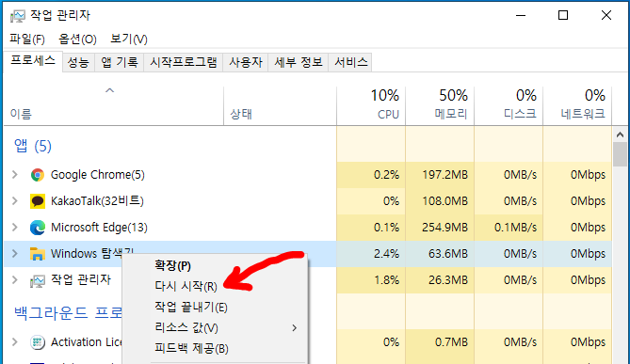Open the 옵션(O) menu
This screenshot has height=364, width=630.
click(x=77, y=39)
